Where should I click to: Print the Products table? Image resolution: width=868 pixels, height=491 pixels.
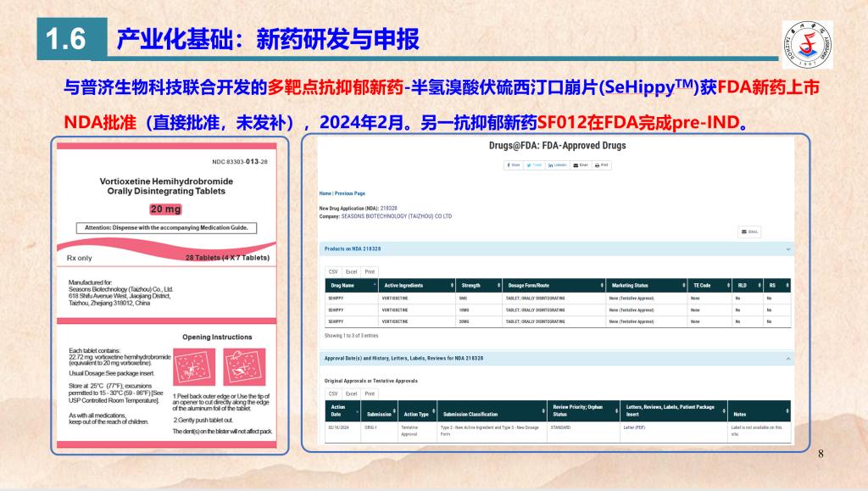point(370,272)
